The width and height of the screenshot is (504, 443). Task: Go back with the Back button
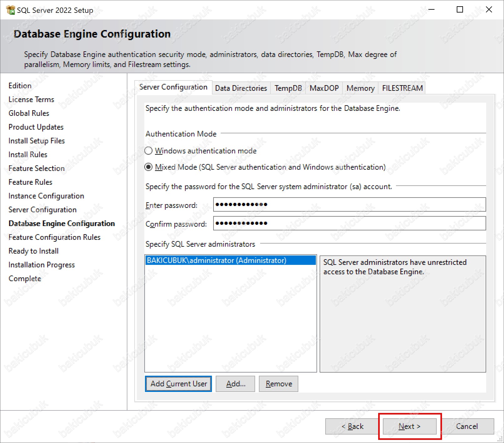point(352,426)
